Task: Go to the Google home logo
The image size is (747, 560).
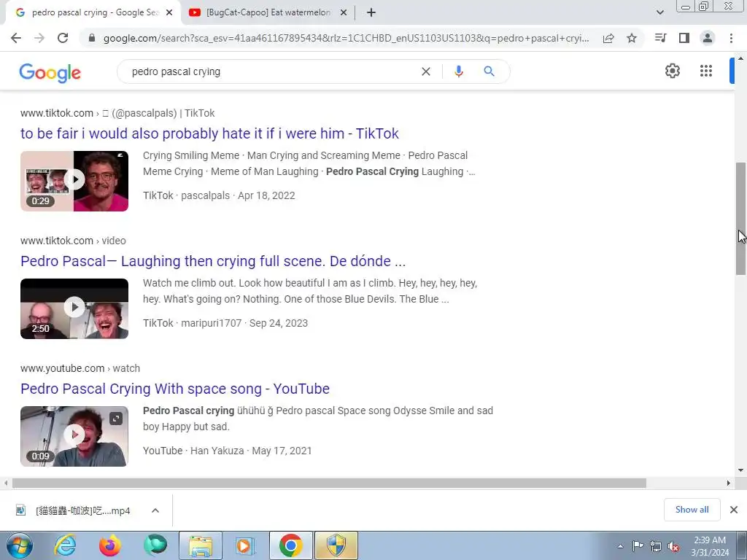Action: [x=50, y=73]
